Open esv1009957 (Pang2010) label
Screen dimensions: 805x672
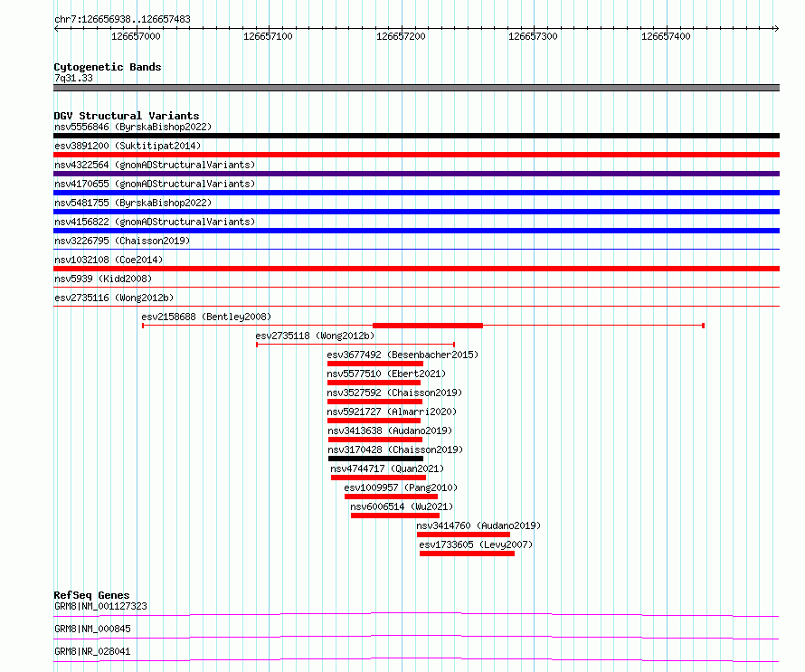(401, 487)
